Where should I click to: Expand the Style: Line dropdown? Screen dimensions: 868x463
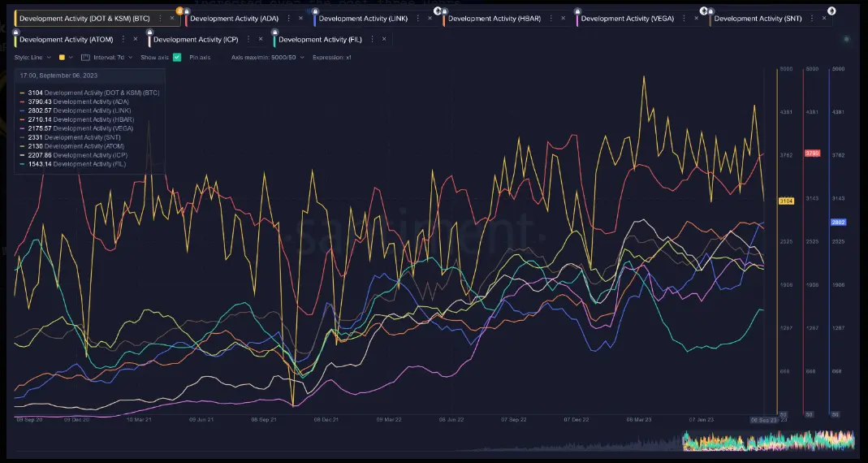tap(32, 57)
